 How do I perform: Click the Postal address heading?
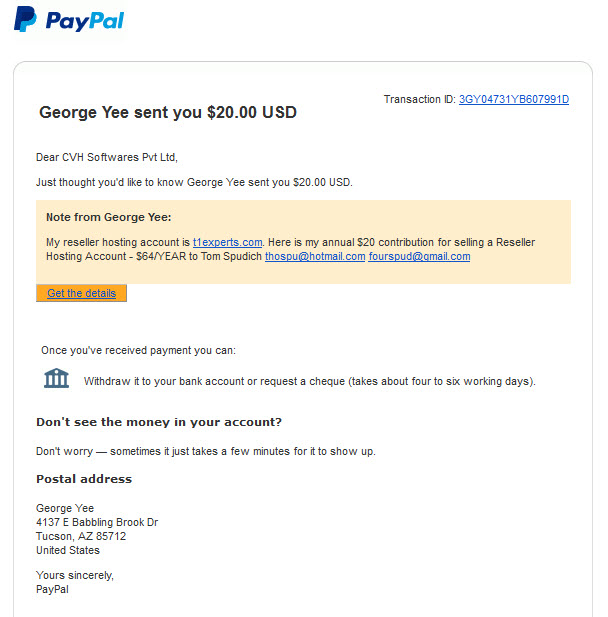tap(84, 479)
